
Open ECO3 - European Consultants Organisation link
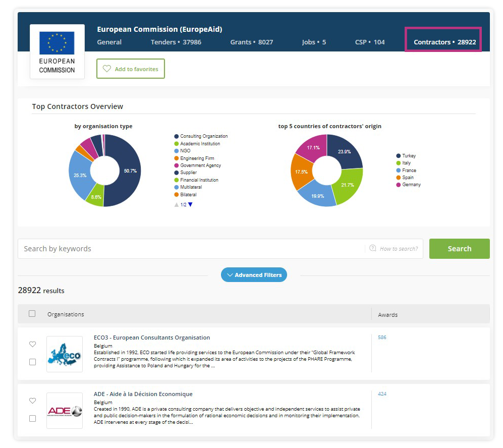[x=152, y=338]
